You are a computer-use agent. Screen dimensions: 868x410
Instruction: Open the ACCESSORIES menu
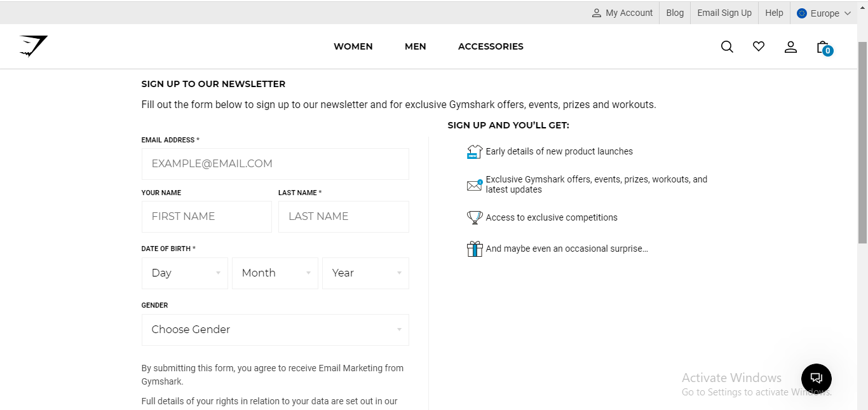click(491, 46)
